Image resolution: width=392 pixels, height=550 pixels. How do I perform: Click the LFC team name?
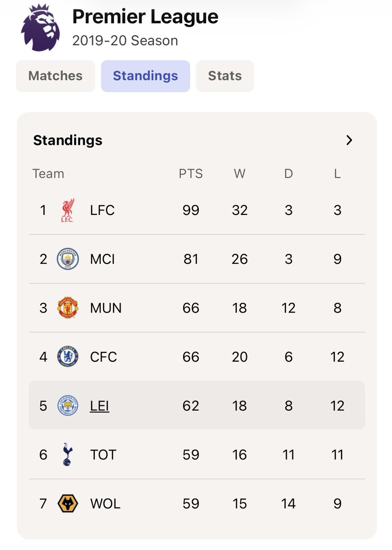coord(102,210)
